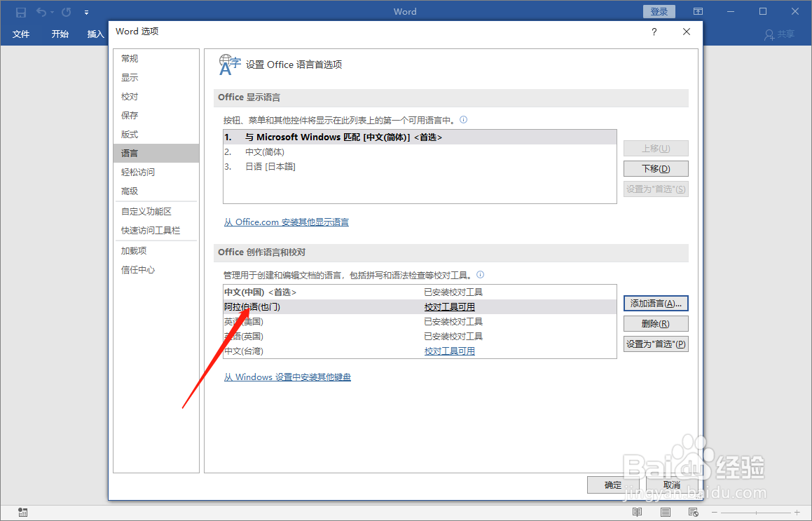Open the 插入 ribbon tab
The height and width of the screenshot is (521, 812).
pos(96,34)
